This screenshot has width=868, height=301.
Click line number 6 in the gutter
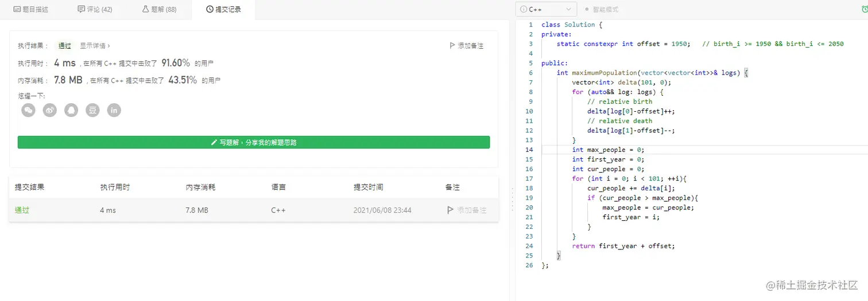click(x=530, y=73)
